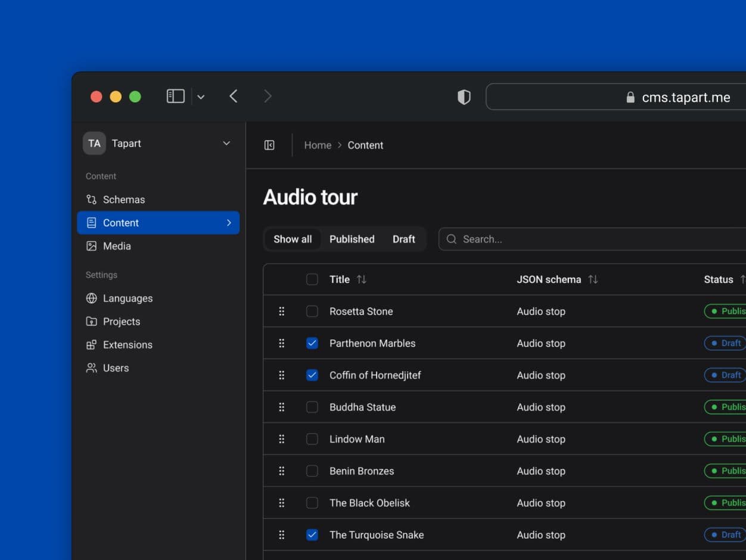Click drag handle for Parthenon Marbles row
Image resolution: width=746 pixels, height=560 pixels.
282,343
